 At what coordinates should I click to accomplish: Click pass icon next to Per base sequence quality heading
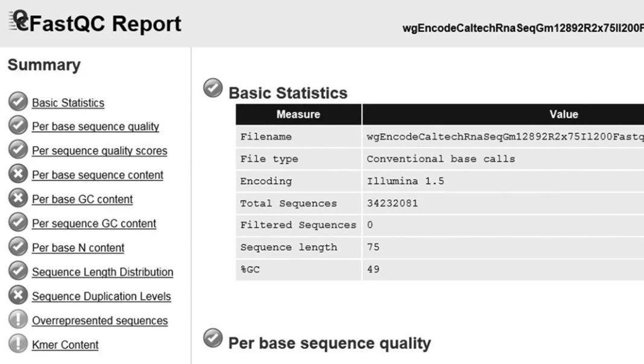(212, 339)
